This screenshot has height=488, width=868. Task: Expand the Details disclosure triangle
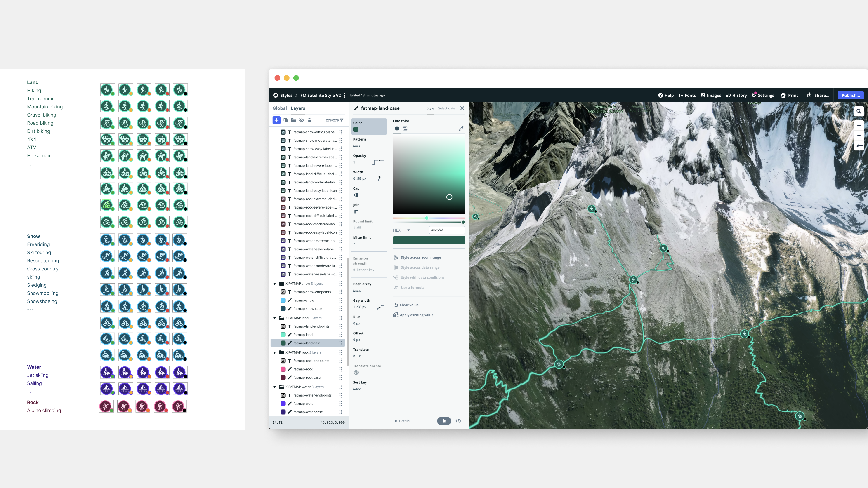[396, 421]
